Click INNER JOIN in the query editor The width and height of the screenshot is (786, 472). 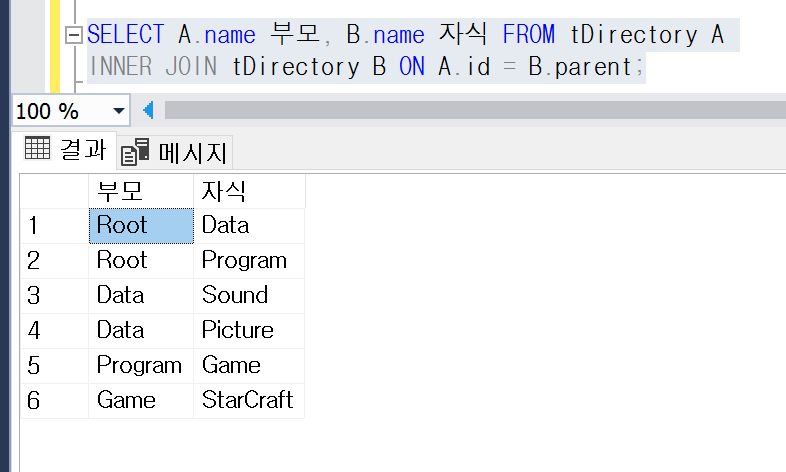click(153, 67)
